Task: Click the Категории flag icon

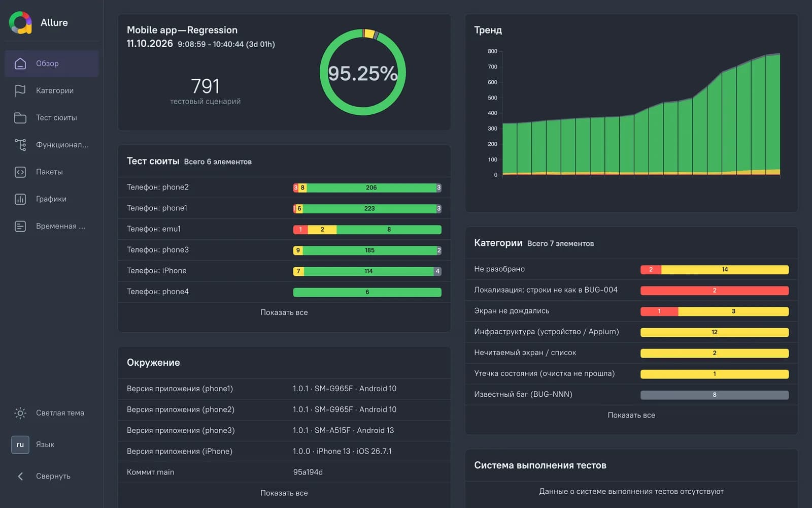Action: click(20, 90)
